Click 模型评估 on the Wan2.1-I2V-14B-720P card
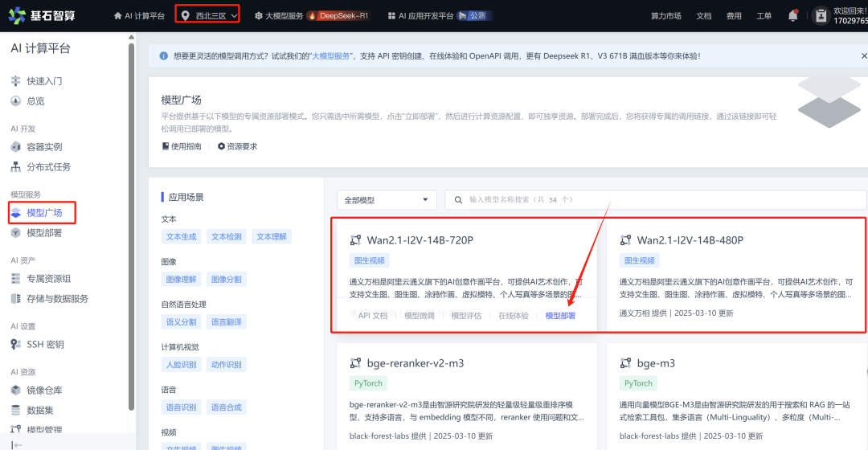The height and width of the screenshot is (450, 868). [466, 316]
